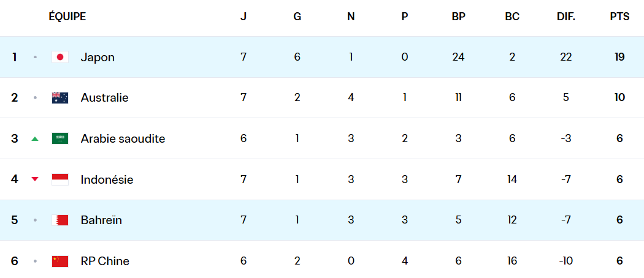Image resolution: width=644 pixels, height=278 pixels.
Task: Click the BC column header
Action: [512, 17]
